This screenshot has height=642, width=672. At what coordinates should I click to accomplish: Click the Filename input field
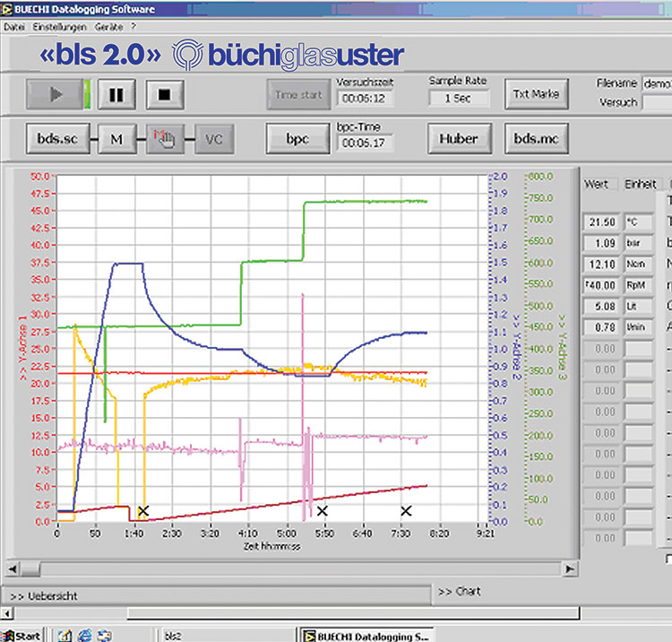tap(657, 83)
